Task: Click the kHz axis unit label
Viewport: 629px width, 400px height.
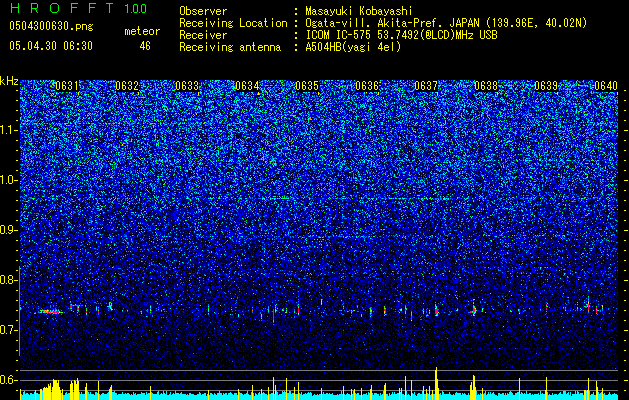Action: click(9, 81)
